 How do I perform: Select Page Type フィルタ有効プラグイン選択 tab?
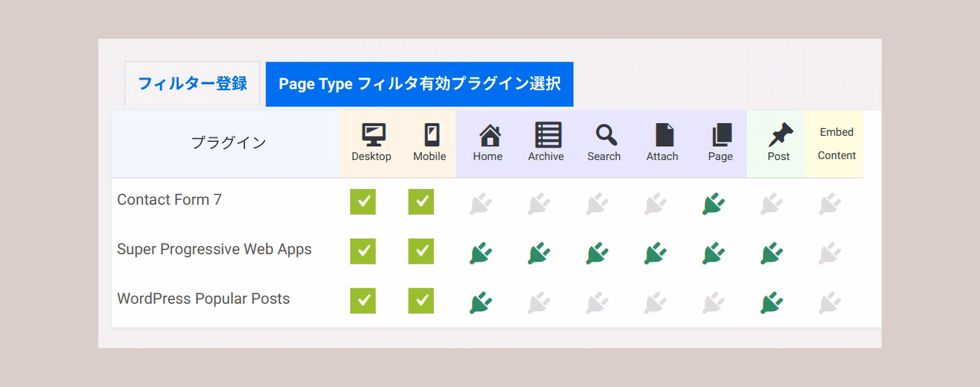[x=419, y=84]
